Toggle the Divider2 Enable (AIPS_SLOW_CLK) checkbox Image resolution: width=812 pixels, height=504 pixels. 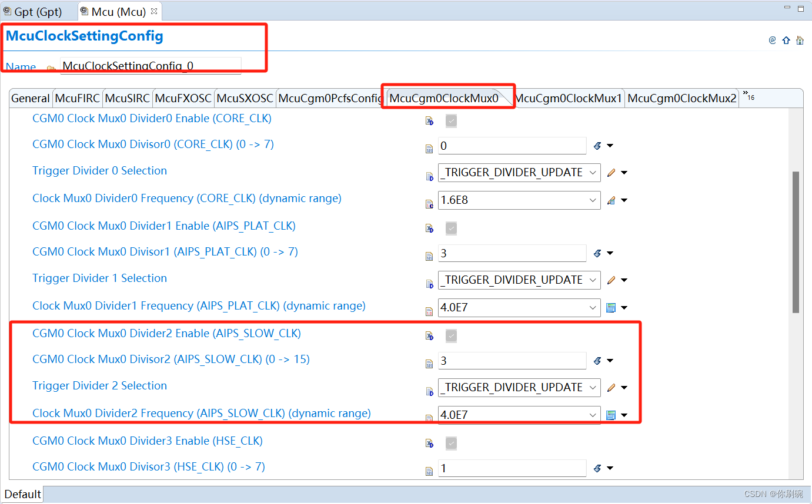coord(451,335)
